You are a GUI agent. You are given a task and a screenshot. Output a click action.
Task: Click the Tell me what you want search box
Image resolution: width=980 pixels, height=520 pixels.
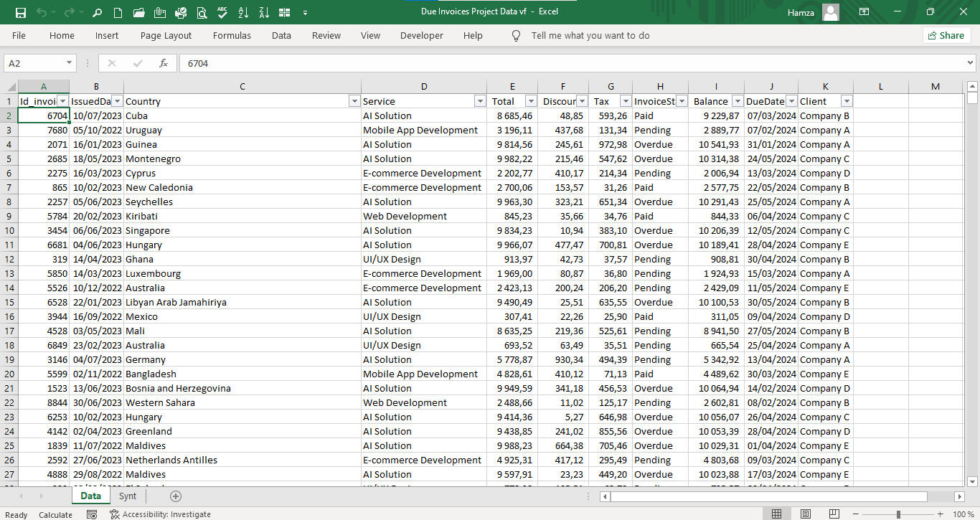tap(590, 35)
